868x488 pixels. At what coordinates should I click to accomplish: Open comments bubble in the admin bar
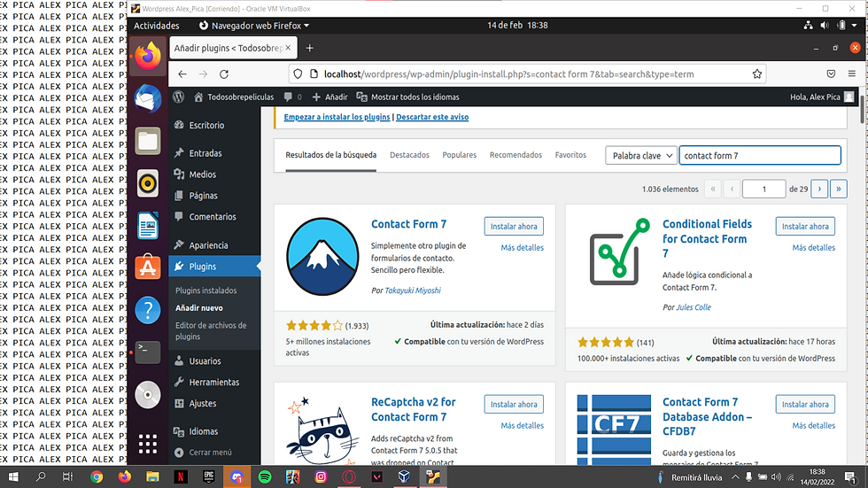(x=293, y=97)
